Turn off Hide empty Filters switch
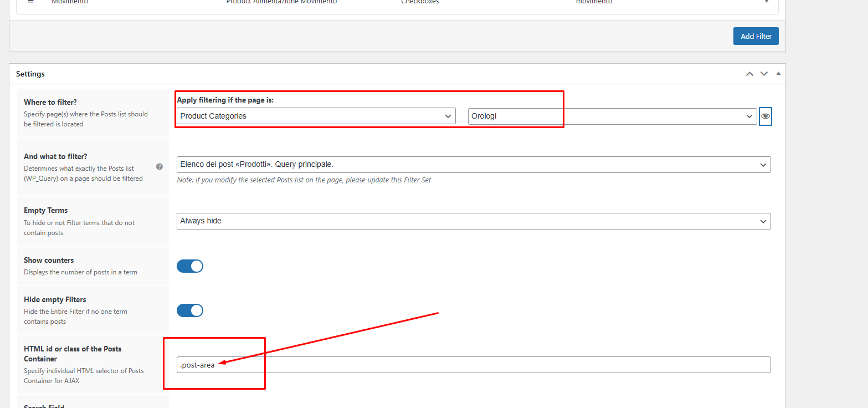The image size is (868, 408). (x=190, y=310)
